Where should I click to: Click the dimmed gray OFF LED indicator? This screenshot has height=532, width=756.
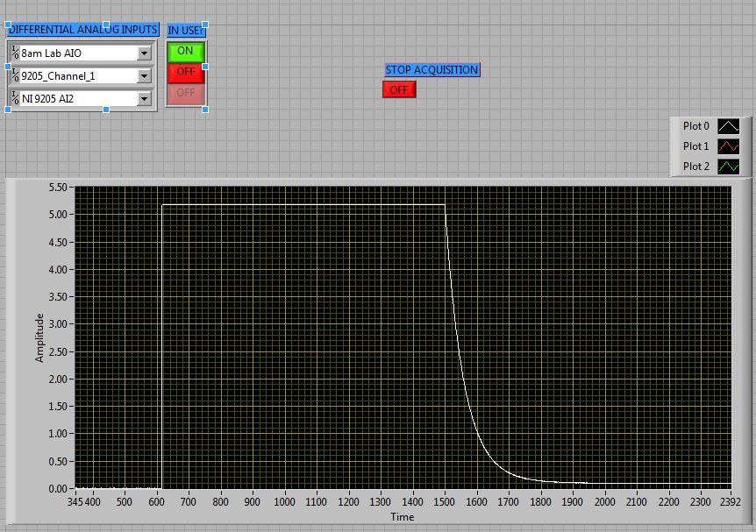click(185, 93)
